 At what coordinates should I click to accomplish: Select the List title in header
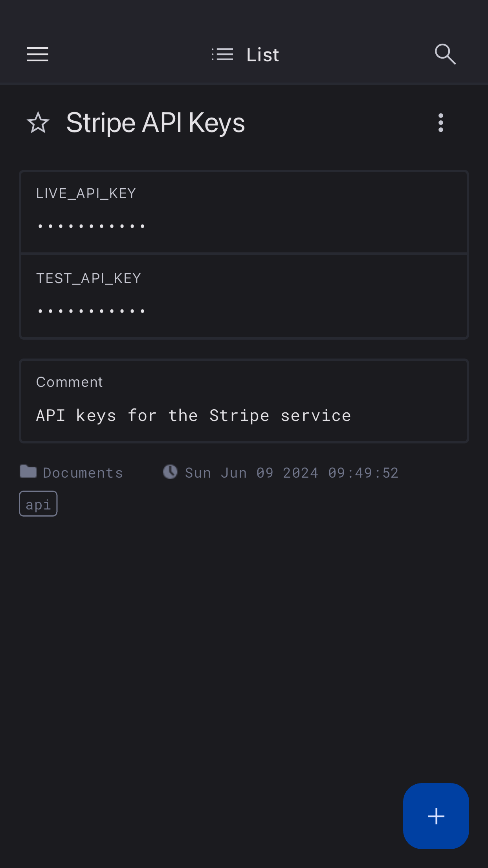(x=262, y=55)
